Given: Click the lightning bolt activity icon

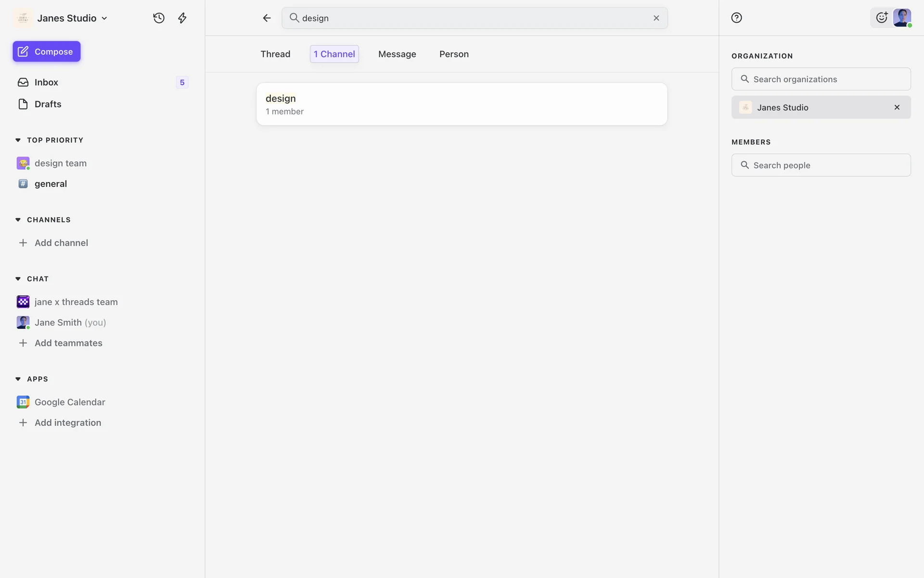Looking at the screenshot, I should 182,18.
